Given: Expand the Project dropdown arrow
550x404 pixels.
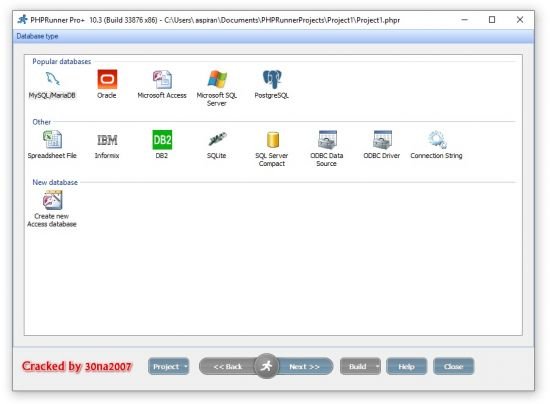Looking at the screenshot, I should pyautogui.click(x=186, y=366).
